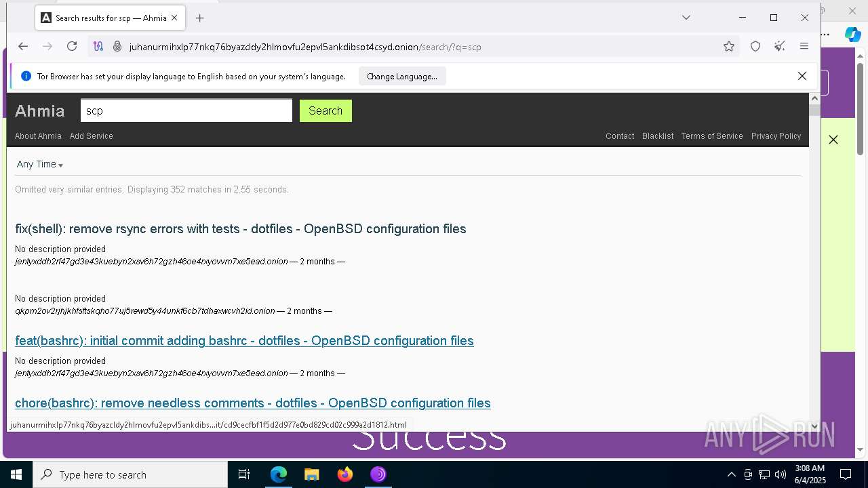
Task: Reload the current page
Action: [72, 46]
